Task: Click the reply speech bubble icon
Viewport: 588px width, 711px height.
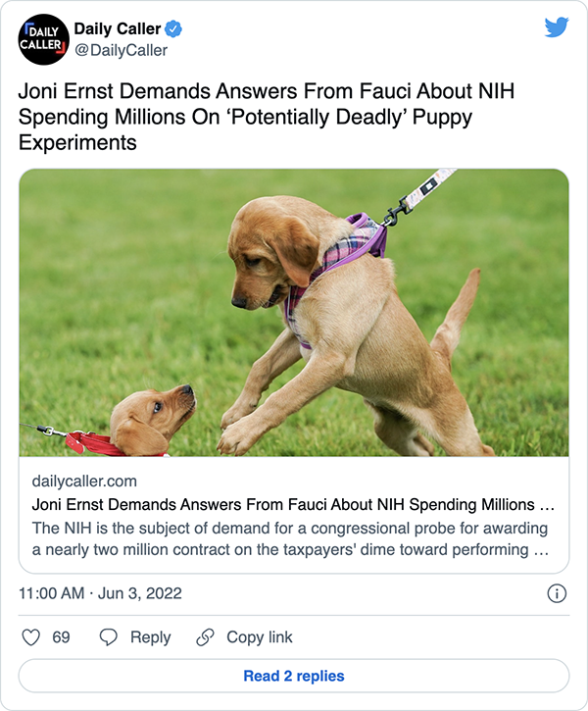Action: coord(109,637)
